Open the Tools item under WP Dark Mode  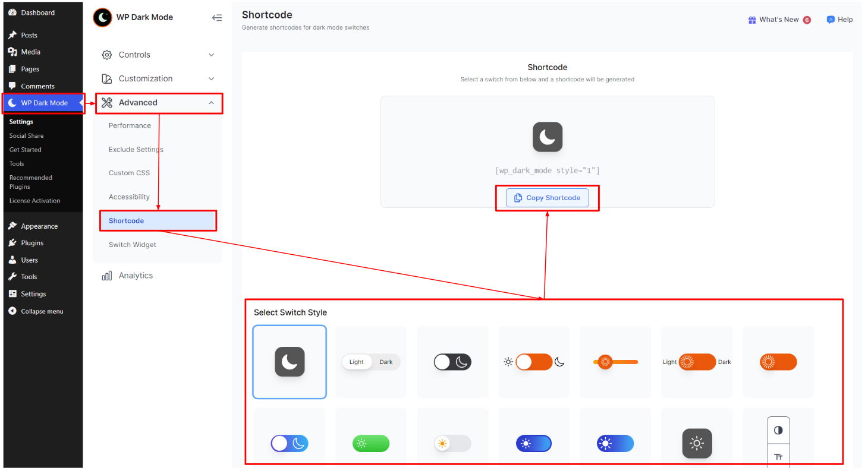click(17, 163)
